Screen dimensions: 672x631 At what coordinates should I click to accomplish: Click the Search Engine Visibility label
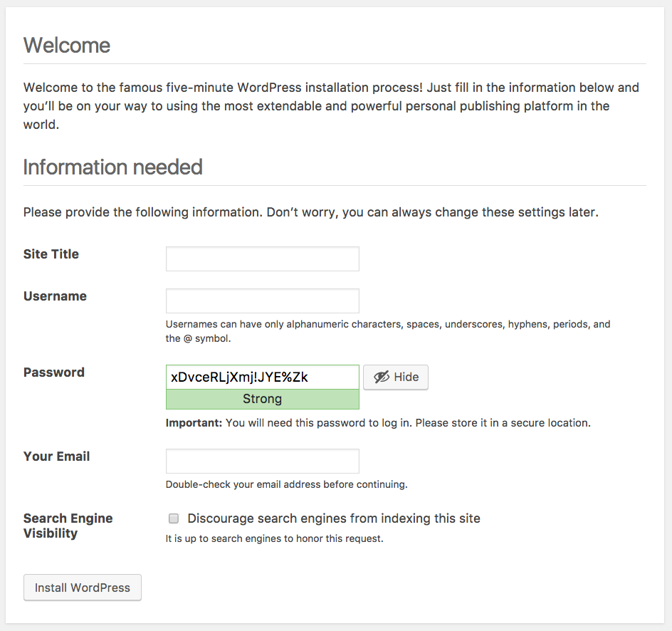(68, 526)
